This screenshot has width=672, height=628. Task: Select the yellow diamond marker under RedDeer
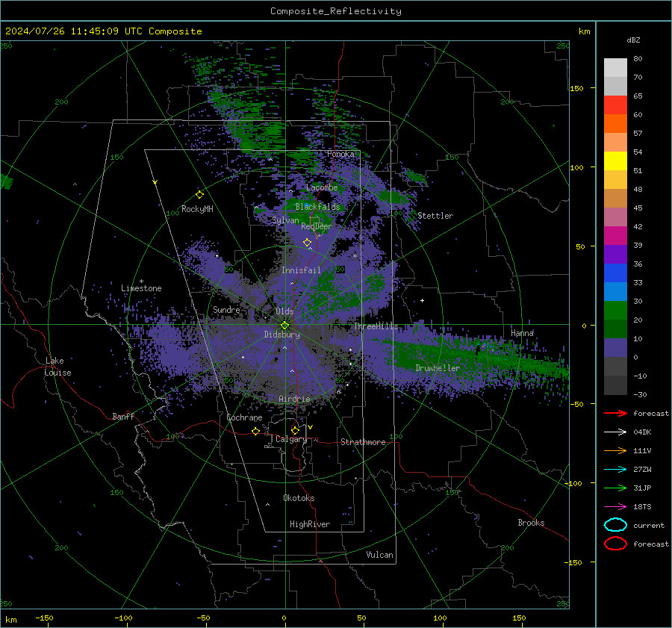[x=307, y=243]
